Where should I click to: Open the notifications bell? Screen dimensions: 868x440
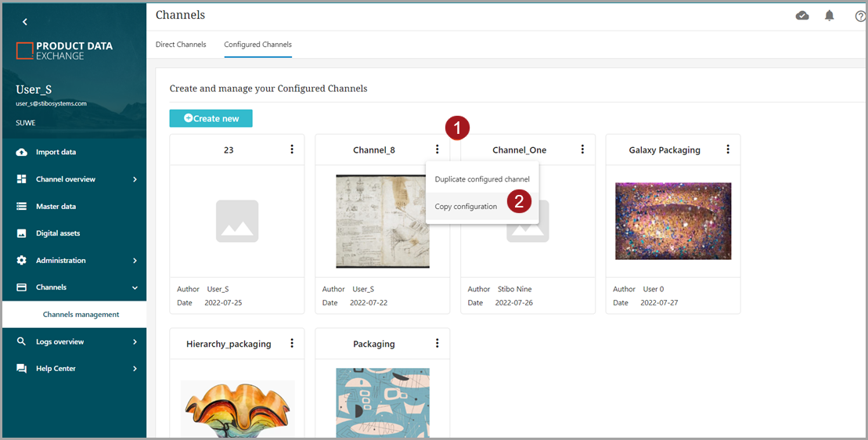pos(830,16)
